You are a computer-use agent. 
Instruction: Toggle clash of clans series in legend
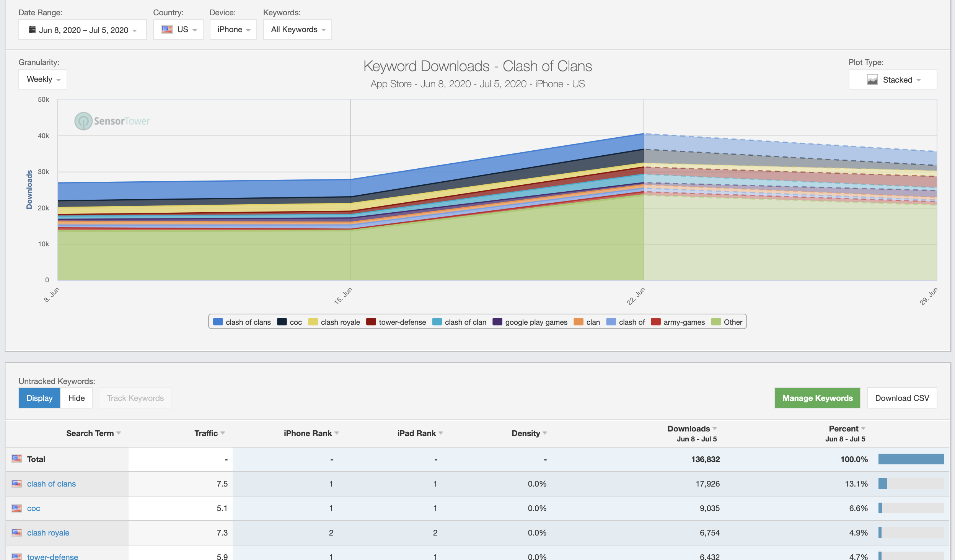[x=242, y=322]
